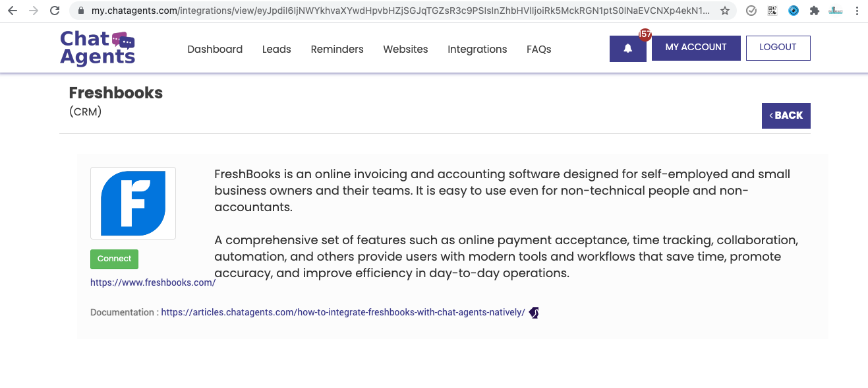
Task: Click the (CRM) category label
Action: tap(85, 112)
